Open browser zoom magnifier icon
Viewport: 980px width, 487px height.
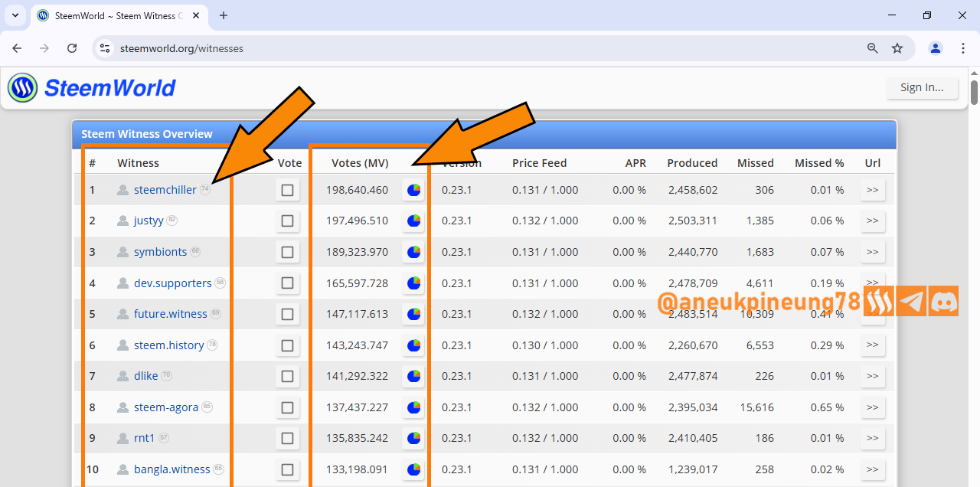(873, 48)
